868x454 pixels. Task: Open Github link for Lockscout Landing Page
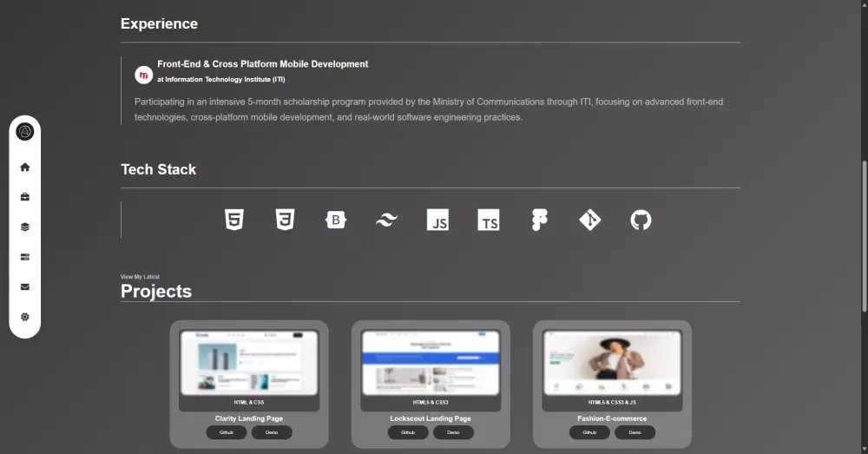click(x=408, y=432)
